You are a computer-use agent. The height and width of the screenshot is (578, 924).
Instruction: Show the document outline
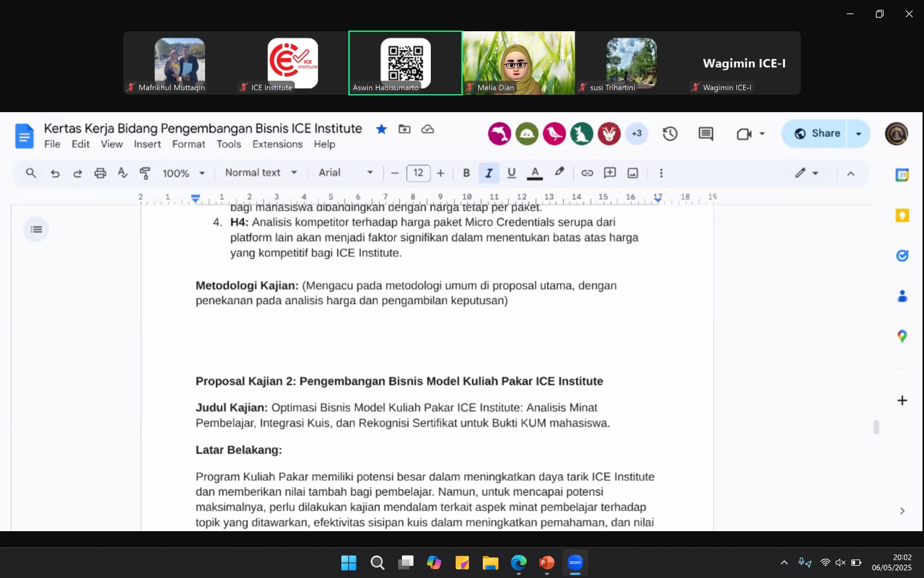[x=36, y=229]
